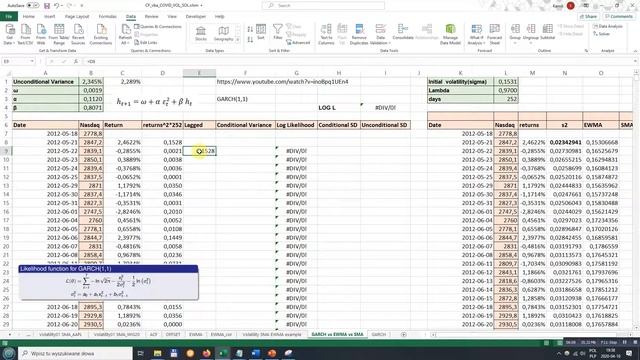Click the Task View taskbar icon
This screenshot has height=360, width=640.
pos(141,353)
